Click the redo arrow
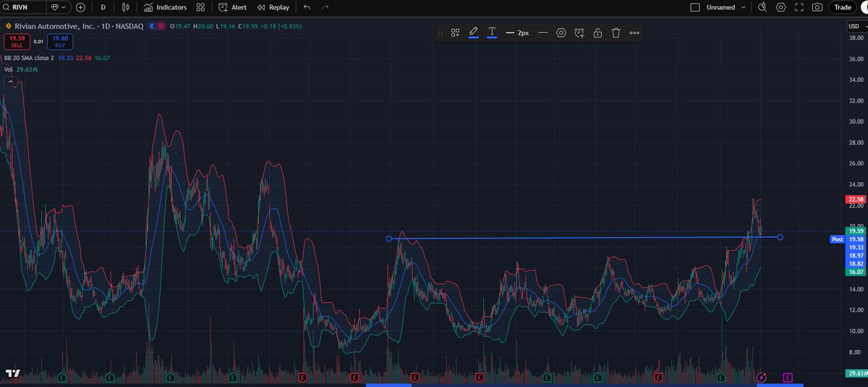The width and height of the screenshot is (868, 387). click(x=325, y=7)
